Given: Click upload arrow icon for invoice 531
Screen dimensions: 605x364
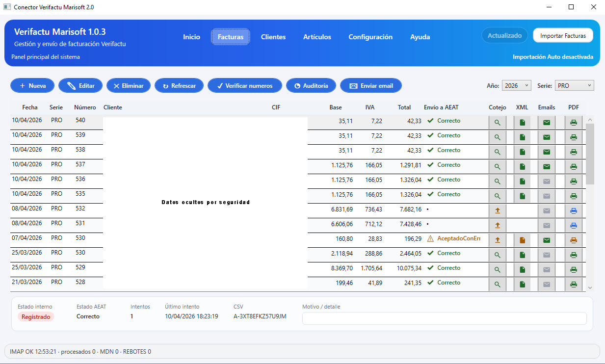Looking at the screenshot, I should [x=497, y=226].
